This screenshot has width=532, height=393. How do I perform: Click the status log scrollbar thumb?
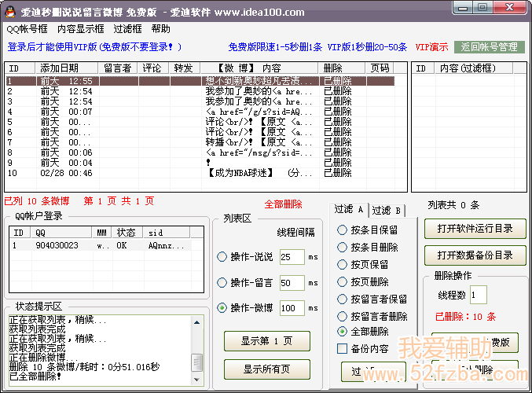[x=196, y=363]
